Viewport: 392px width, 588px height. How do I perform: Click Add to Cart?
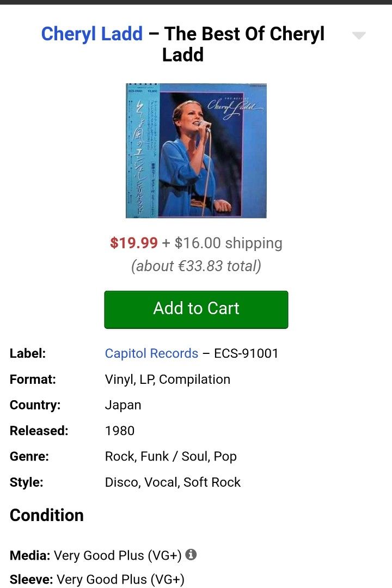coord(196,309)
